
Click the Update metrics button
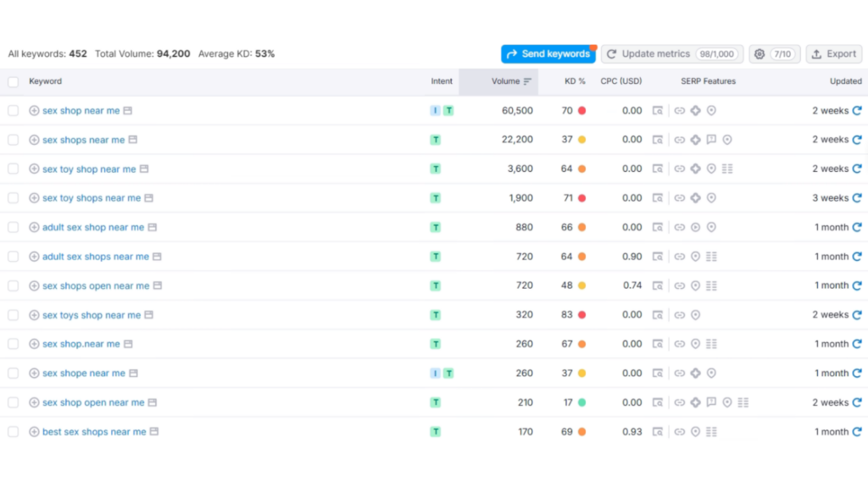672,53
